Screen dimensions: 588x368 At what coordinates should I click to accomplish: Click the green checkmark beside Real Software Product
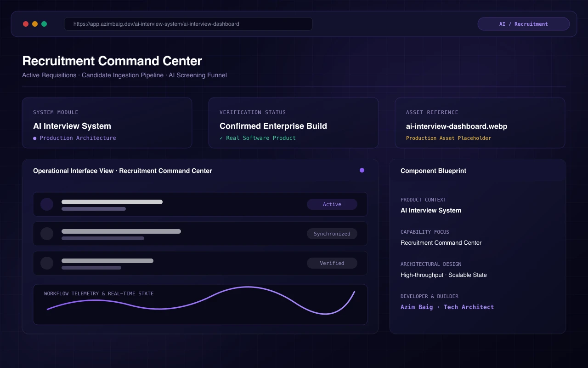tap(221, 138)
